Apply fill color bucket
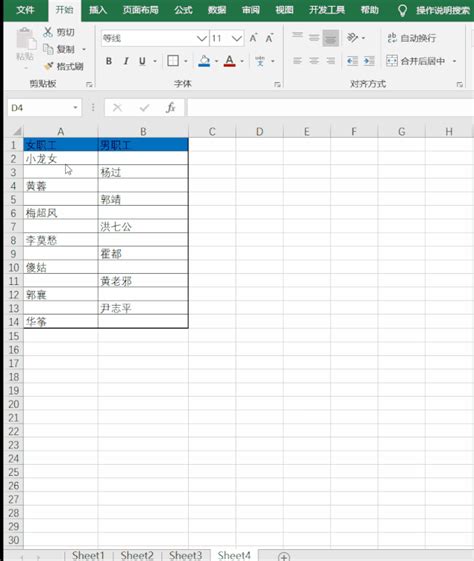 tap(204, 61)
